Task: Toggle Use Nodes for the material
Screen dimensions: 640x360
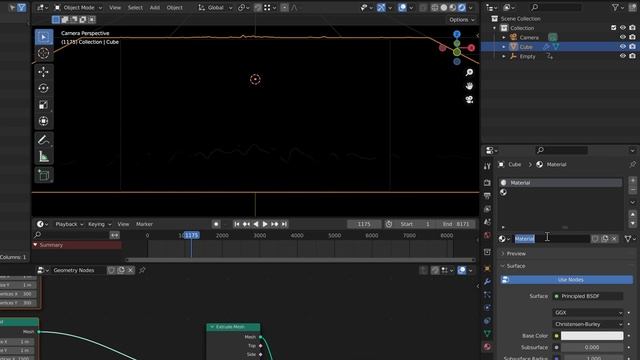Action: click(x=567, y=280)
